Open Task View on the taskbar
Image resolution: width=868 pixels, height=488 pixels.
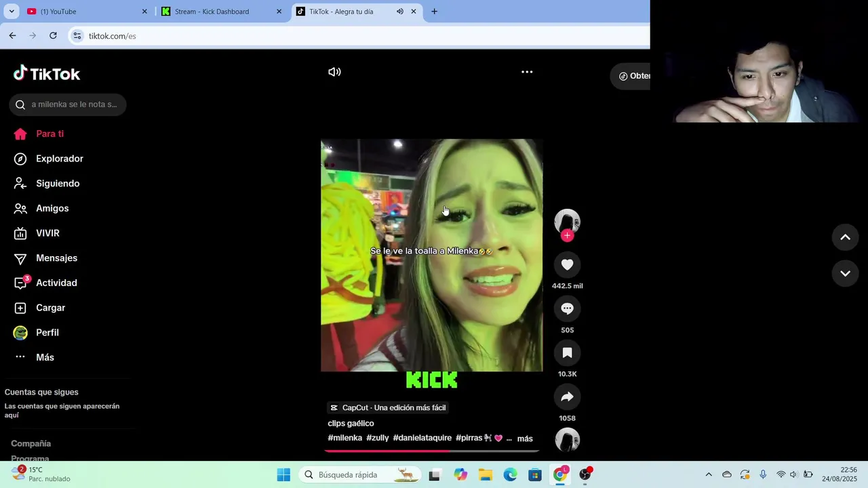pyautogui.click(x=435, y=475)
